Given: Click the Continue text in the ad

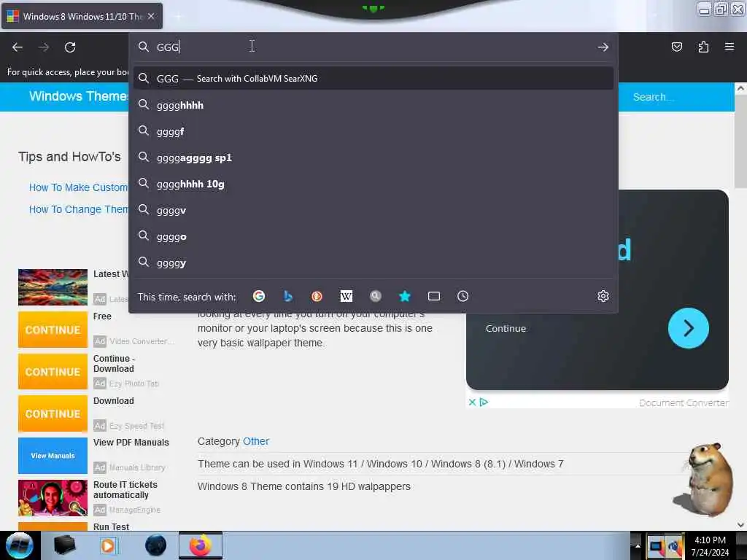Looking at the screenshot, I should pos(506,329).
